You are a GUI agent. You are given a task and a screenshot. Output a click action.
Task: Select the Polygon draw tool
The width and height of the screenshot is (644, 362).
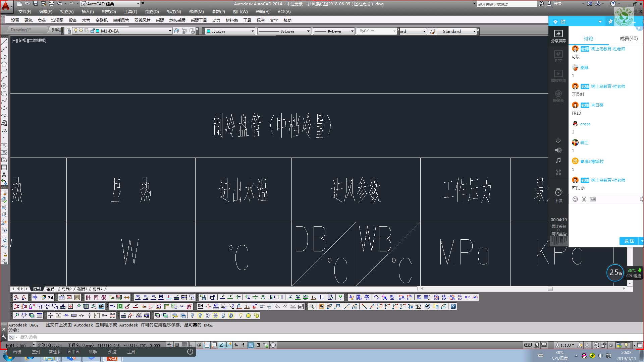[4, 64]
